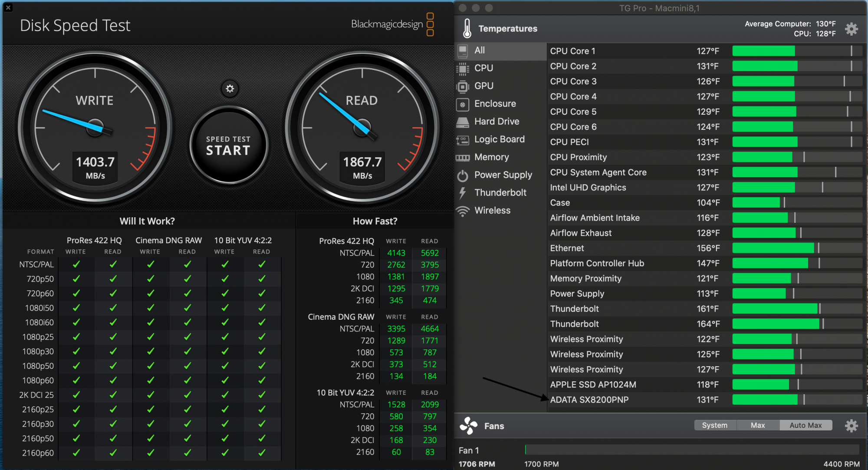The image size is (868, 470).
Task: Select the CPU category icon in the sidebar
Action: [463, 69]
